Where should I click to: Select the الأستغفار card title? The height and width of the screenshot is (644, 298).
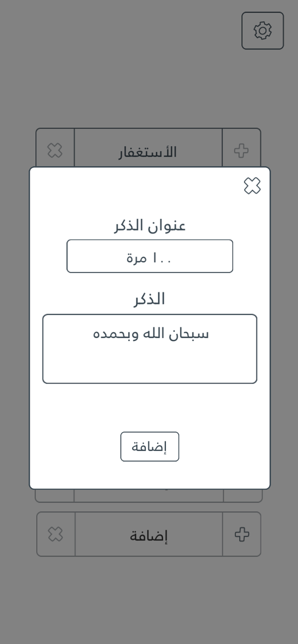click(x=148, y=152)
